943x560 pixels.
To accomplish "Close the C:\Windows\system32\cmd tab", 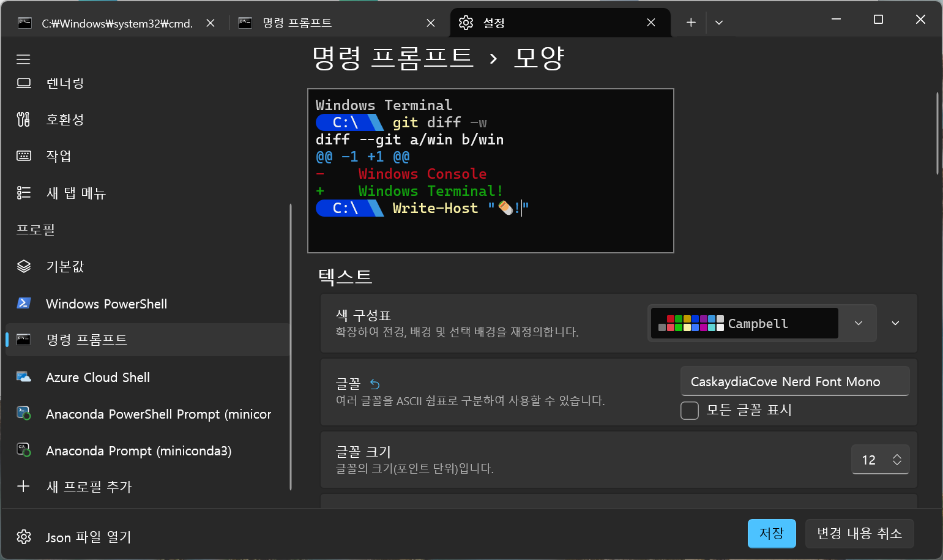I will (211, 23).
